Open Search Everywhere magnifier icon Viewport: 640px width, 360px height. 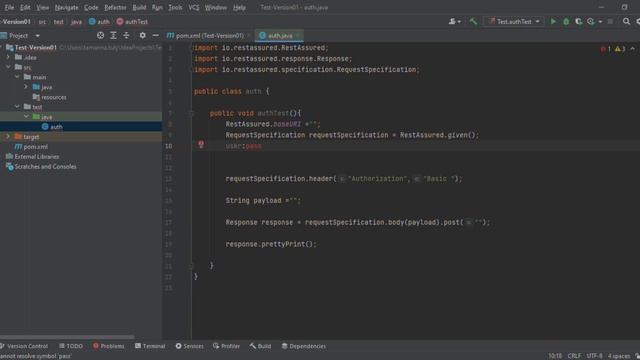point(626,21)
